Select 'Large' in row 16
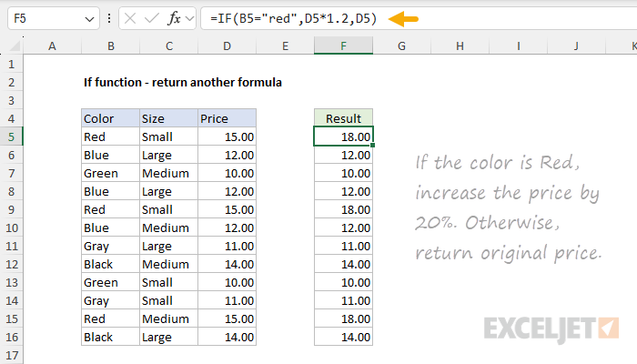The height and width of the screenshot is (364, 637). tap(169, 338)
